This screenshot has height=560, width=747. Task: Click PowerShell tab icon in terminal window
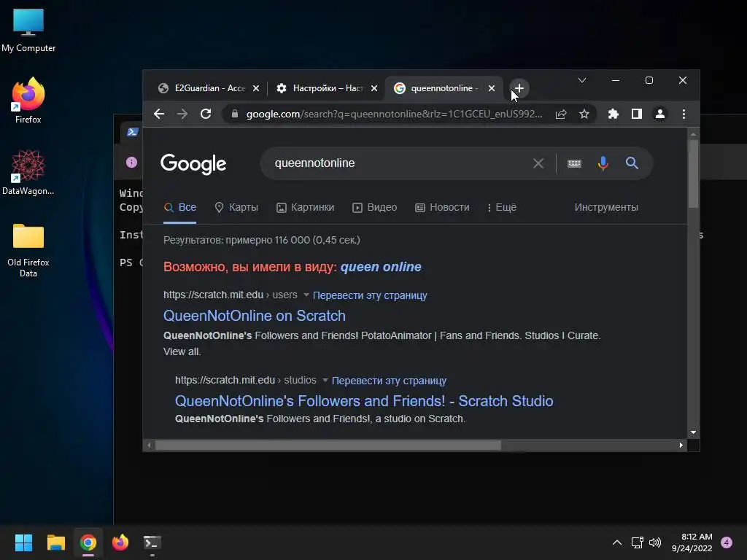tap(133, 132)
